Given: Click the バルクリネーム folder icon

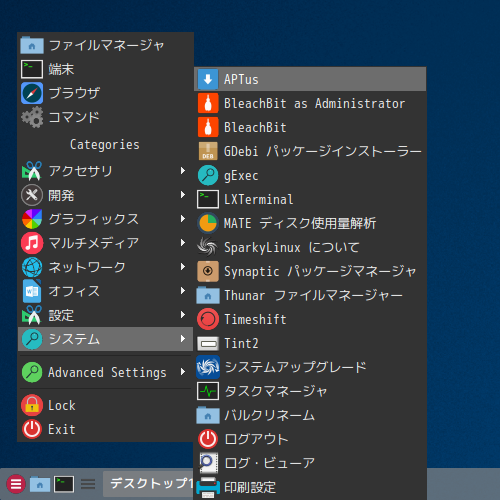Looking at the screenshot, I should click(x=208, y=415).
